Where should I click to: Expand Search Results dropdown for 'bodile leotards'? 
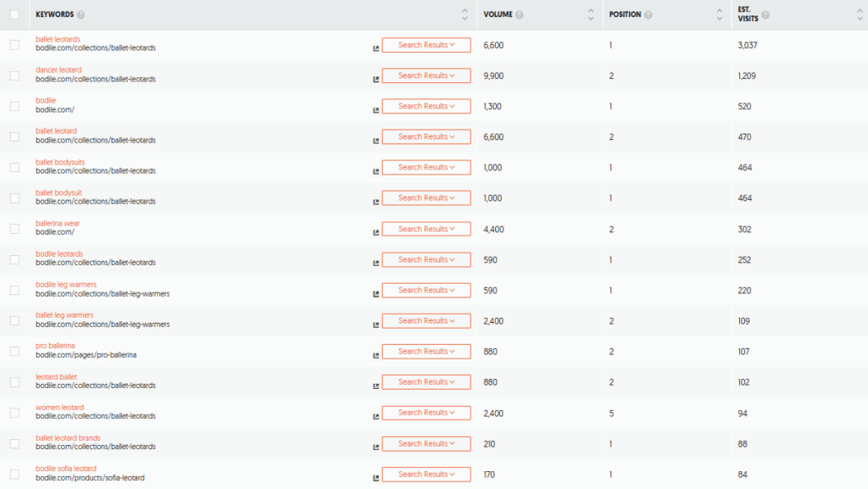(426, 259)
